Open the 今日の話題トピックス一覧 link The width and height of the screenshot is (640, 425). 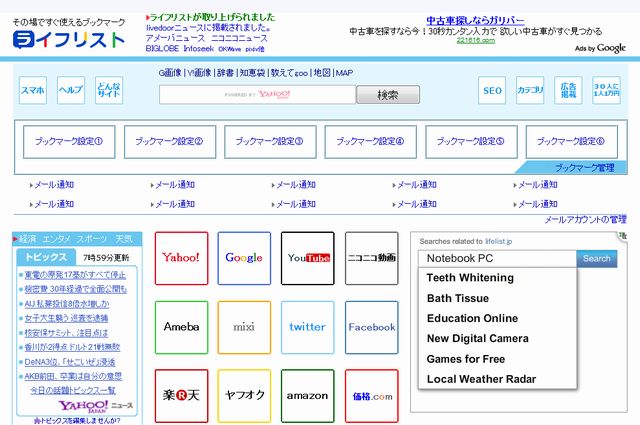pyautogui.click(x=73, y=390)
